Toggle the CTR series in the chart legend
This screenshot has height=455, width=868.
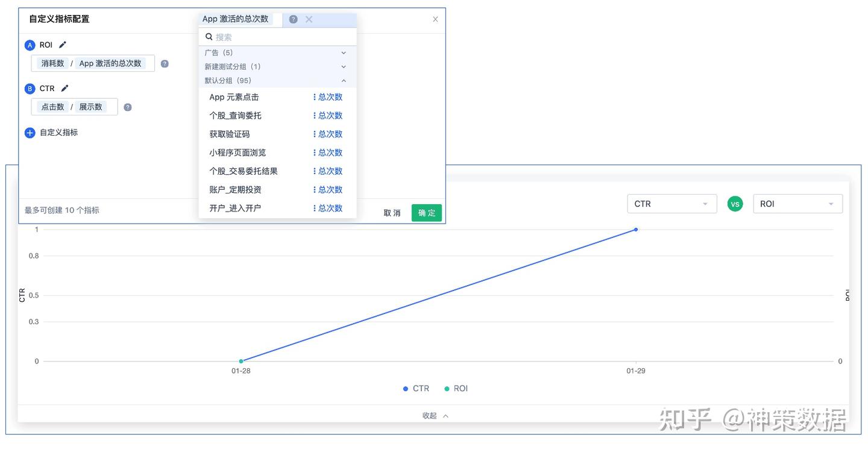[416, 388]
